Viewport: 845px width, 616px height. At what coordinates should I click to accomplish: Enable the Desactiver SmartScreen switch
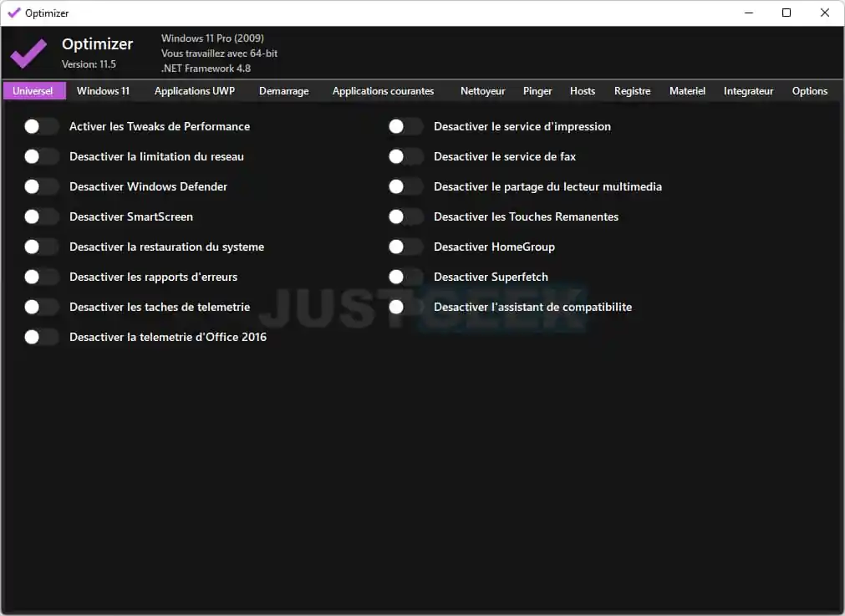(x=41, y=216)
